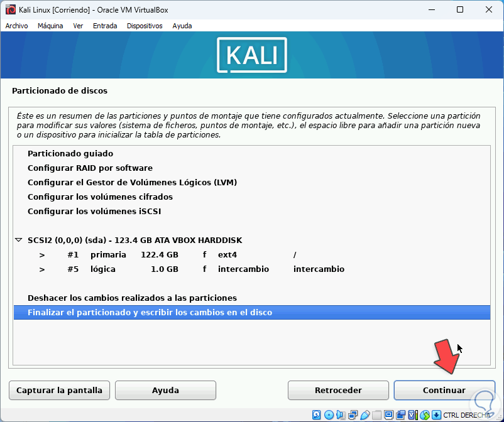
Task: Click the ext4 filesystem label
Action: click(x=227, y=255)
